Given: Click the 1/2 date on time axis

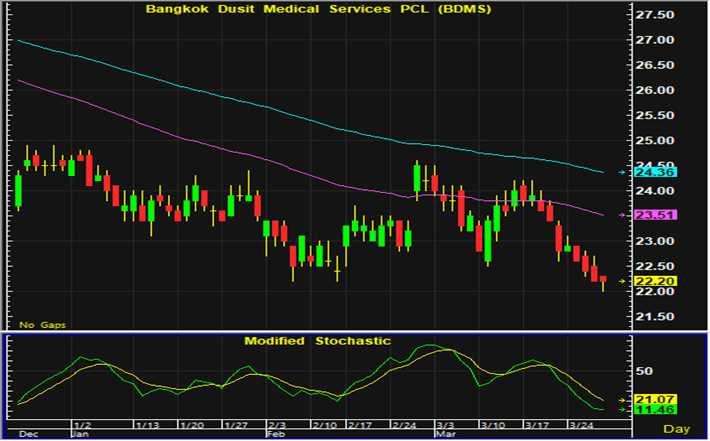Looking at the screenshot, I should (84, 424).
